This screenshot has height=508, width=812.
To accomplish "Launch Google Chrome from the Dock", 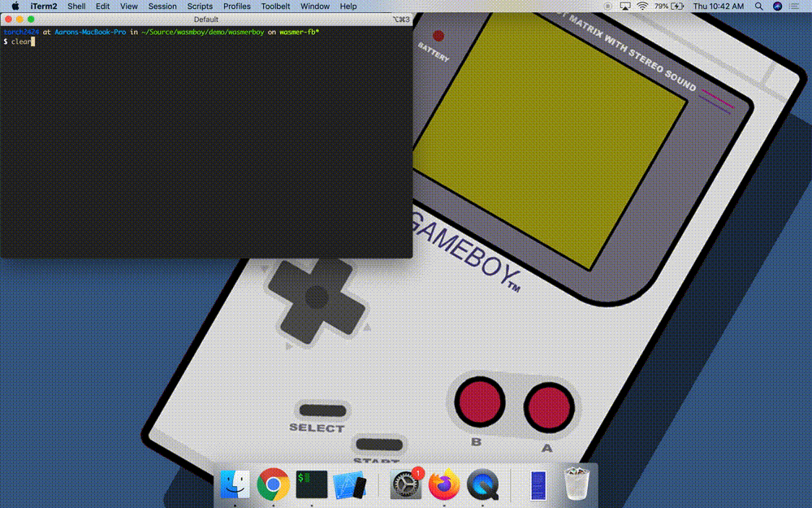I will click(x=273, y=484).
